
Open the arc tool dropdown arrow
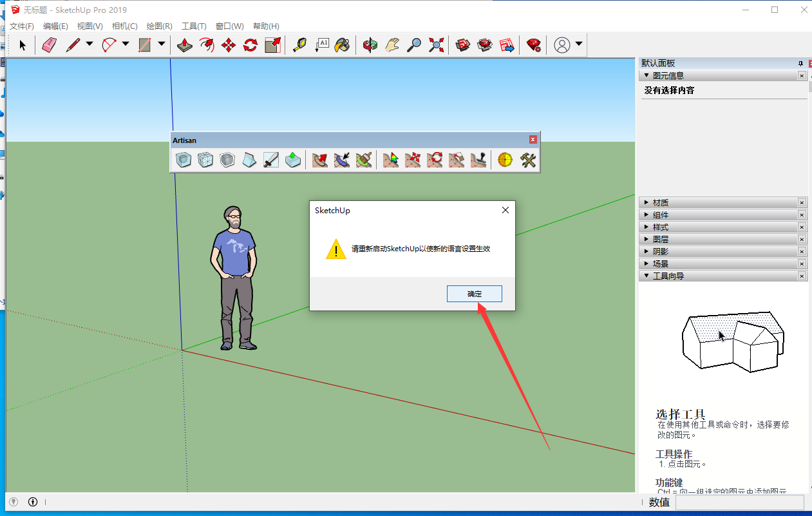(x=126, y=44)
